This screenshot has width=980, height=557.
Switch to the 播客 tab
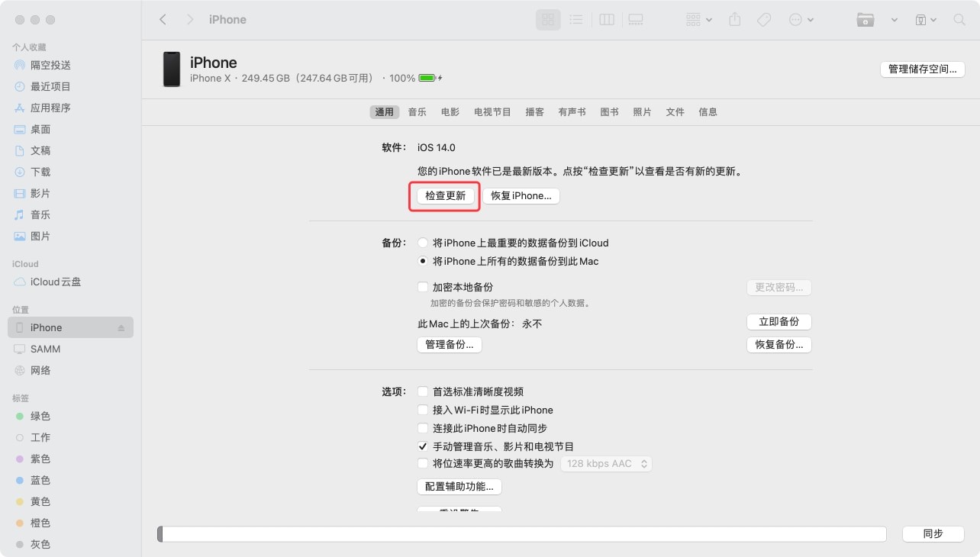tap(534, 111)
